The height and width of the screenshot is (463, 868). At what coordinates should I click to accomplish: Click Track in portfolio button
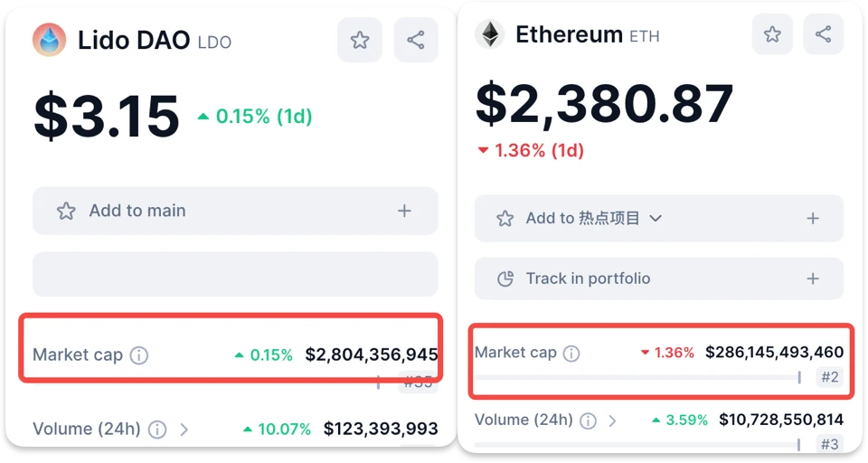tap(588, 279)
